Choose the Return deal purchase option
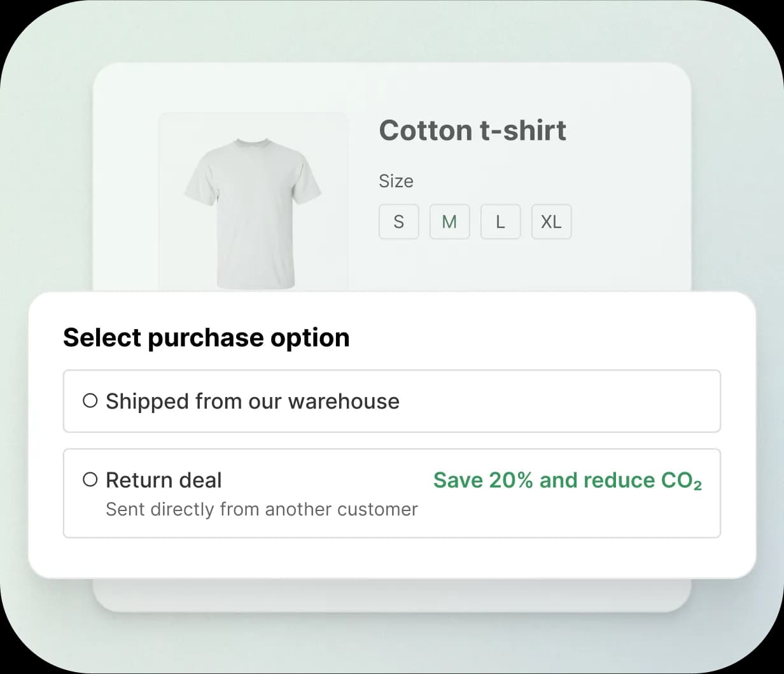Screen dimensions: 784x674 [x=164, y=480]
